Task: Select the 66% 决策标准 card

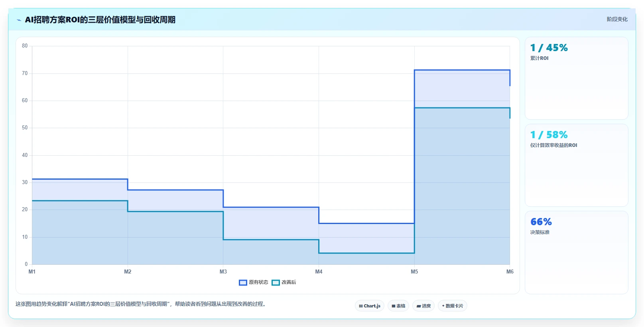Action: (x=576, y=252)
